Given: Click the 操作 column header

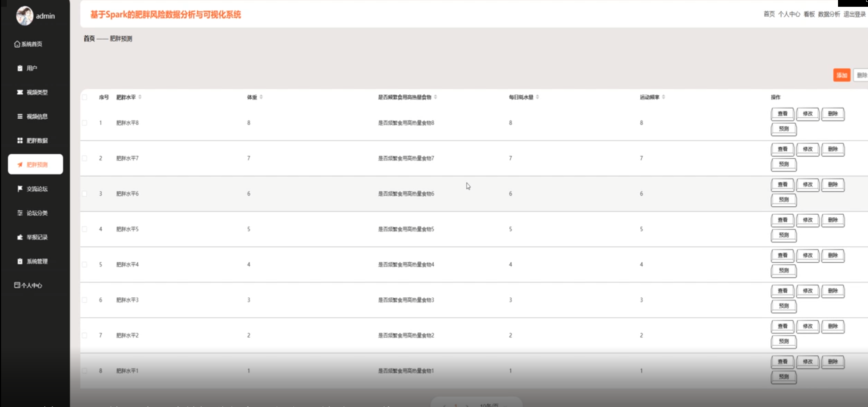Looking at the screenshot, I should (776, 97).
